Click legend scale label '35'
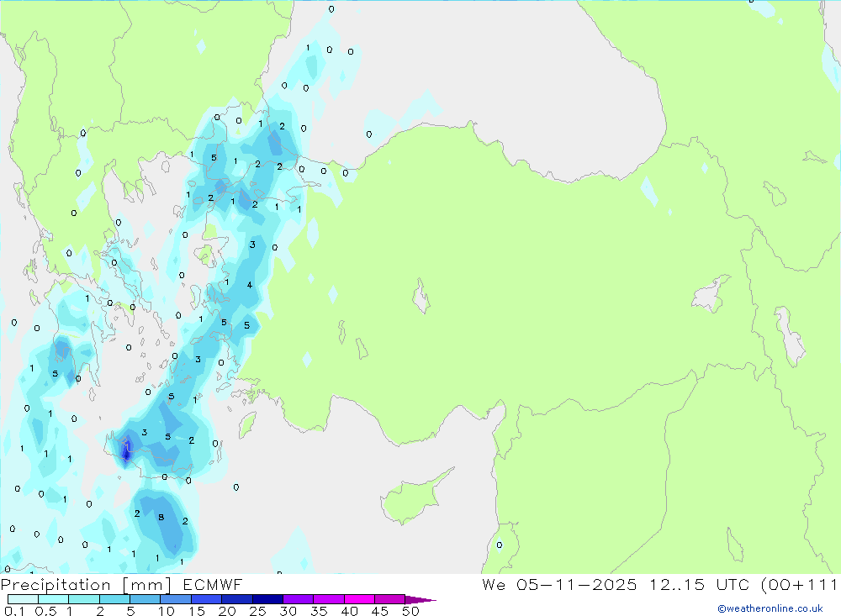841x616 pixels. pyautogui.click(x=319, y=611)
